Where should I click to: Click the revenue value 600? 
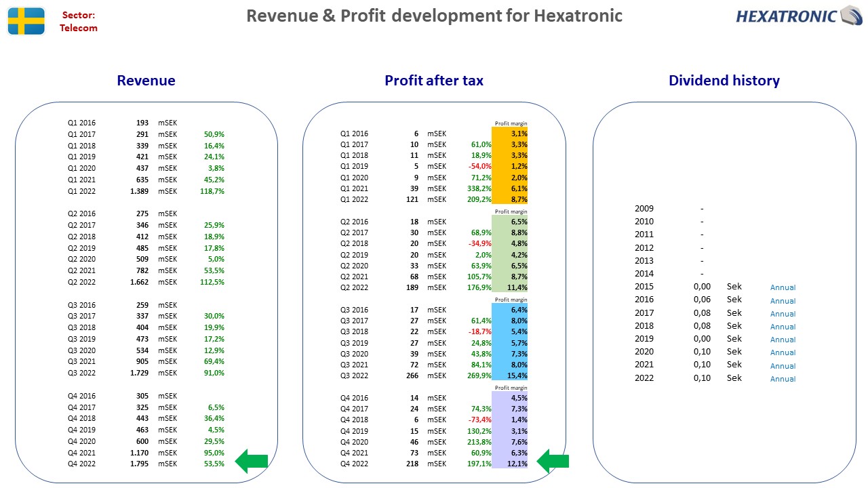[x=142, y=441]
